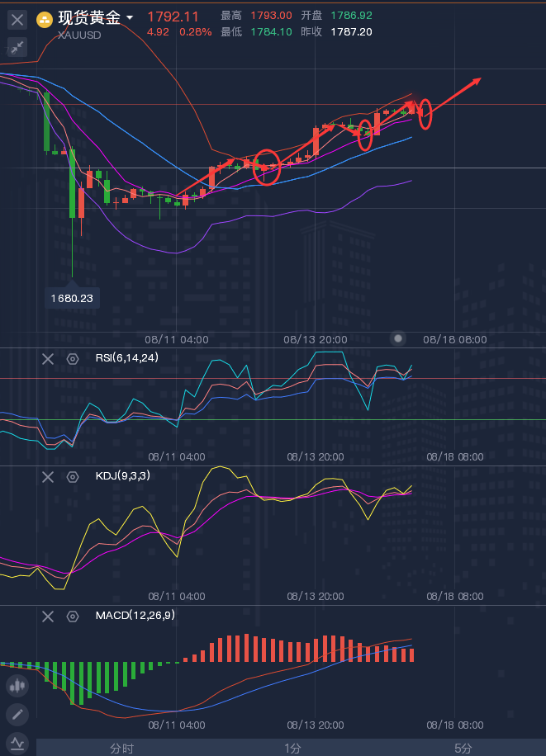Open MACD indicator settings
Viewport: 546px width, 756px height.
pyautogui.click(x=73, y=616)
